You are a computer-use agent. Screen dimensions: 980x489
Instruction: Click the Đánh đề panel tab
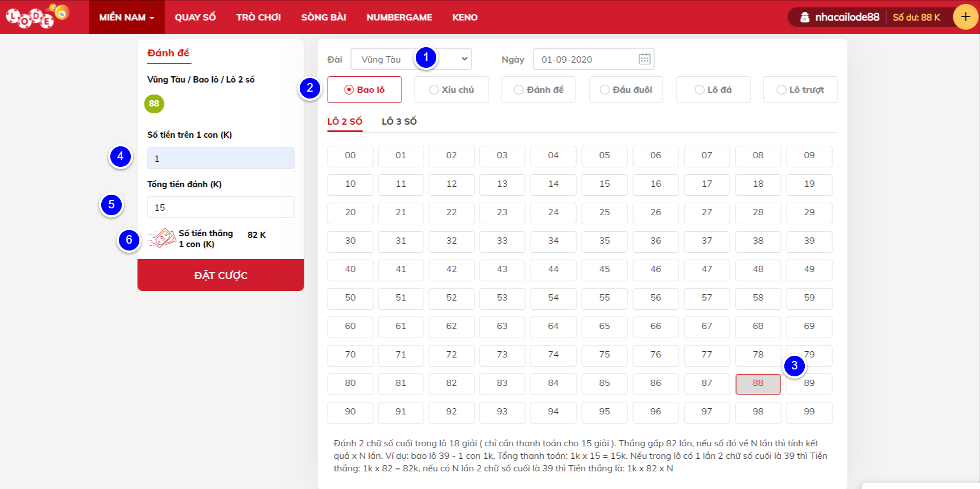tap(168, 53)
